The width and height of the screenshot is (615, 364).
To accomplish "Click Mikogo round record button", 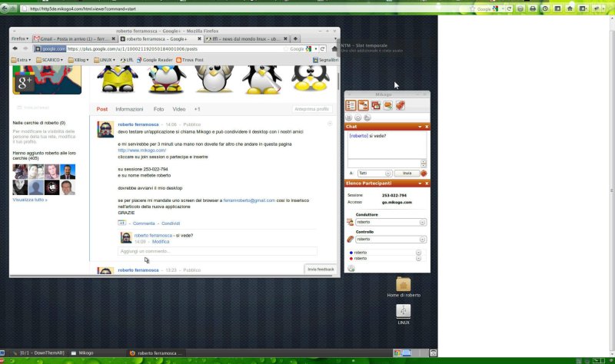I will (x=357, y=117).
